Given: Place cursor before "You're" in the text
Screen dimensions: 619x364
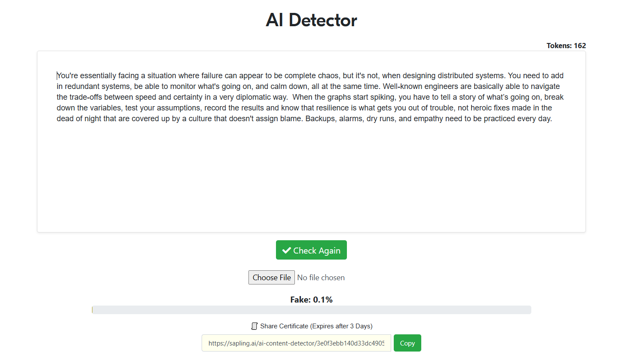Looking at the screenshot, I should tap(57, 76).
